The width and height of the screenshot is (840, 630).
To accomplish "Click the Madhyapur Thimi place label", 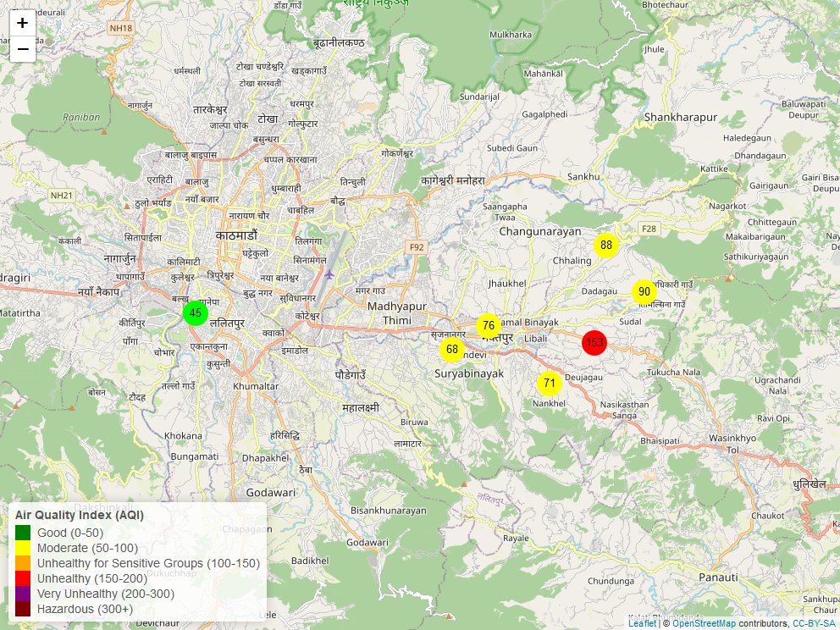I will tap(397, 313).
